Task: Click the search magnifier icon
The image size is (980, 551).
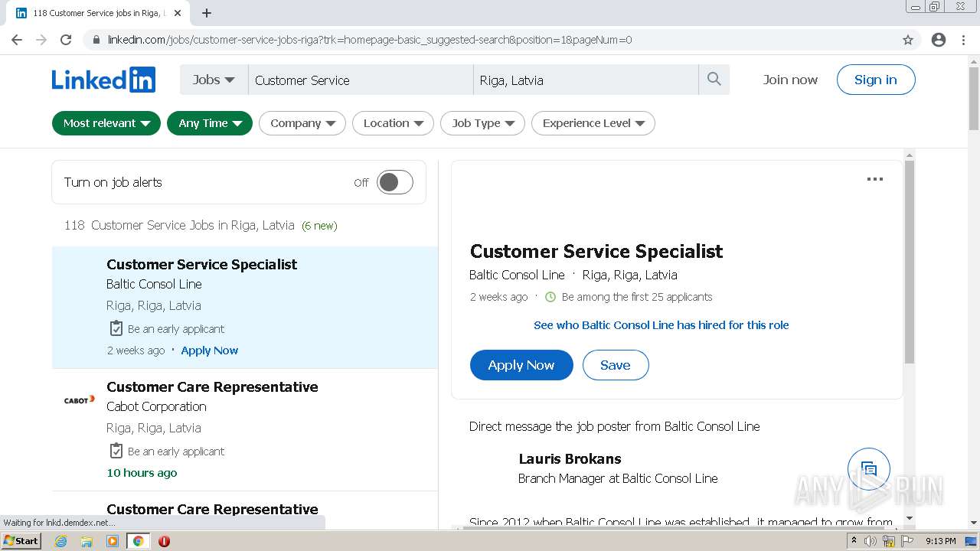Action: point(714,80)
